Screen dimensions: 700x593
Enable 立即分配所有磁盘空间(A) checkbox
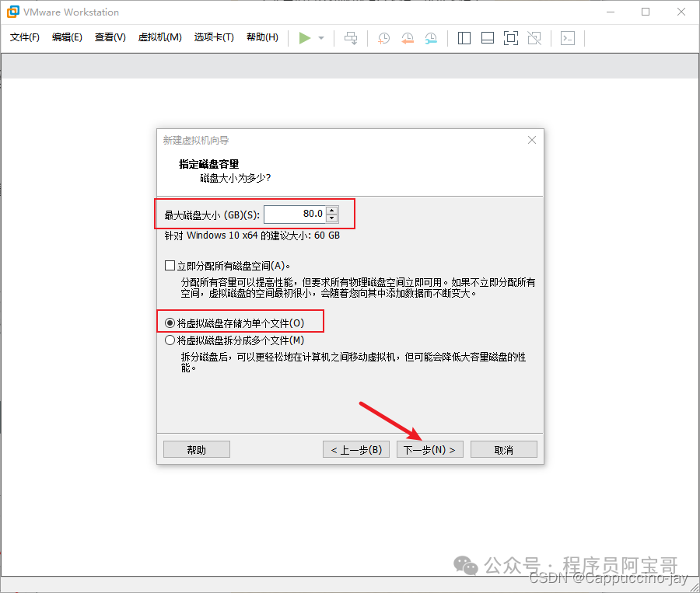[170, 266]
